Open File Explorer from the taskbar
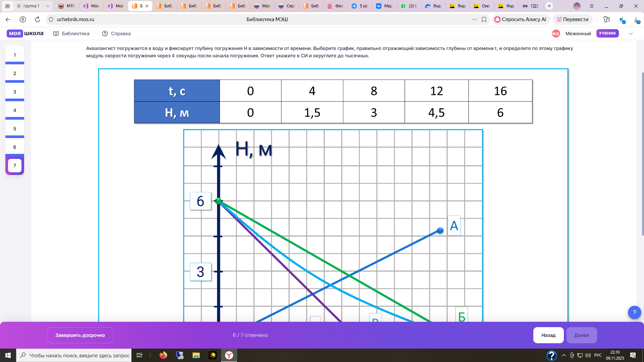Image resolution: width=644 pixels, height=362 pixels. coord(196,355)
